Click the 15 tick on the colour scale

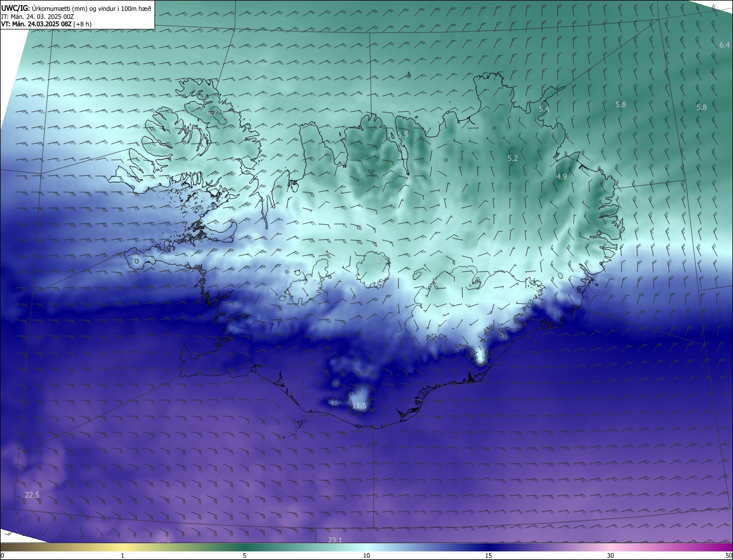(x=488, y=555)
